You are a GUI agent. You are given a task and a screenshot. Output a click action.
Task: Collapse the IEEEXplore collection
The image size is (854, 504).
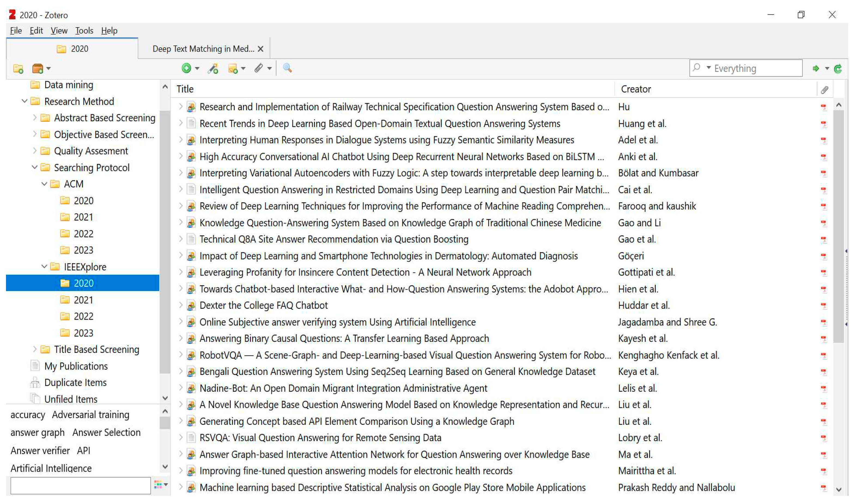point(44,267)
